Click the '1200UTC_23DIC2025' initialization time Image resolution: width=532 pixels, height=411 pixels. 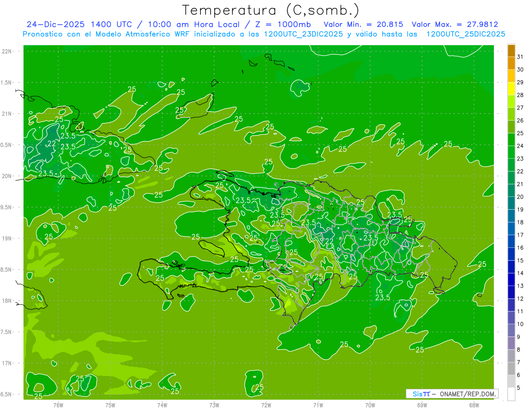[303, 34]
